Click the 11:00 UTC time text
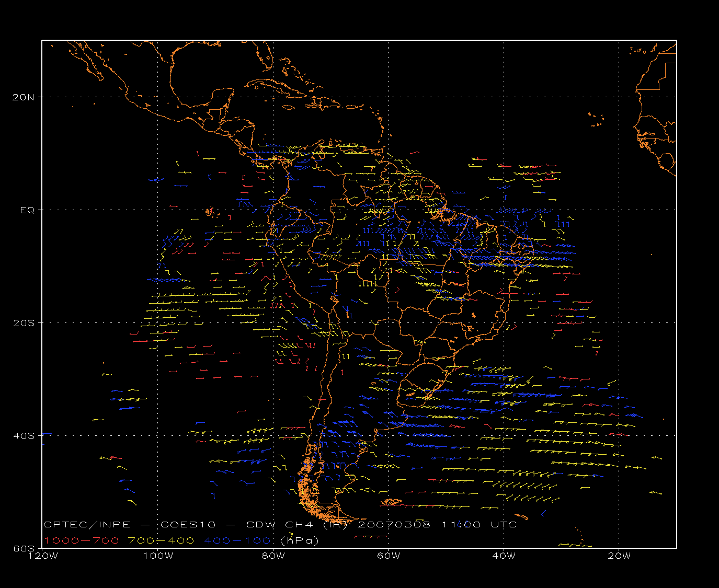The image size is (719, 588). [x=479, y=524]
